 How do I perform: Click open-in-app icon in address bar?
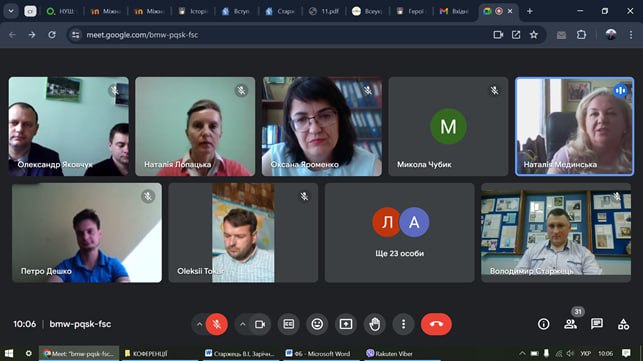[516, 35]
